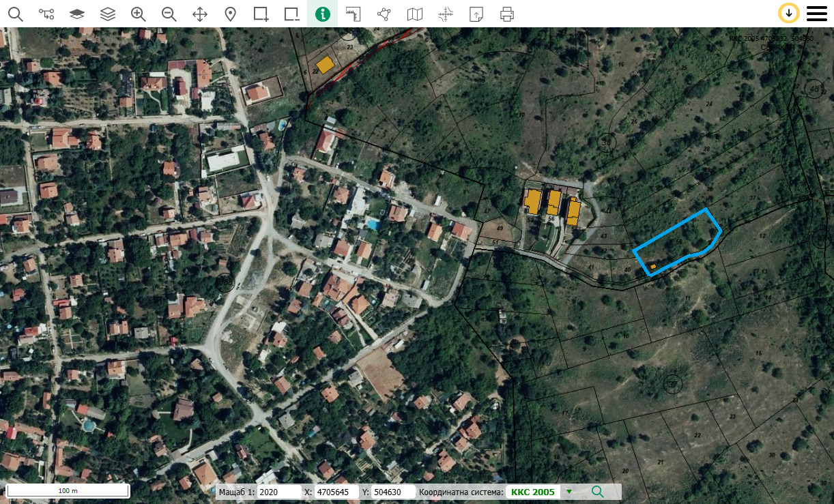Click the export file upload button
This screenshot has height=504, width=834.
pos(476,14)
